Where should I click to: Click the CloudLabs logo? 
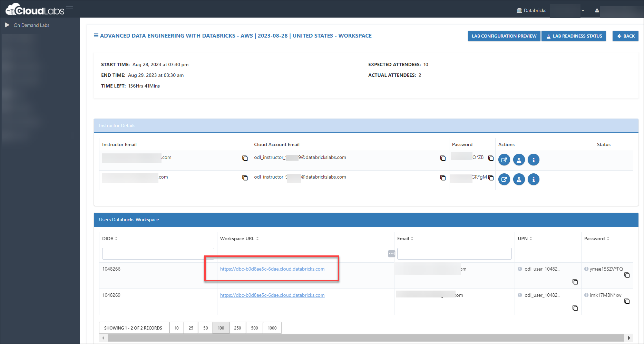pyautogui.click(x=35, y=9)
